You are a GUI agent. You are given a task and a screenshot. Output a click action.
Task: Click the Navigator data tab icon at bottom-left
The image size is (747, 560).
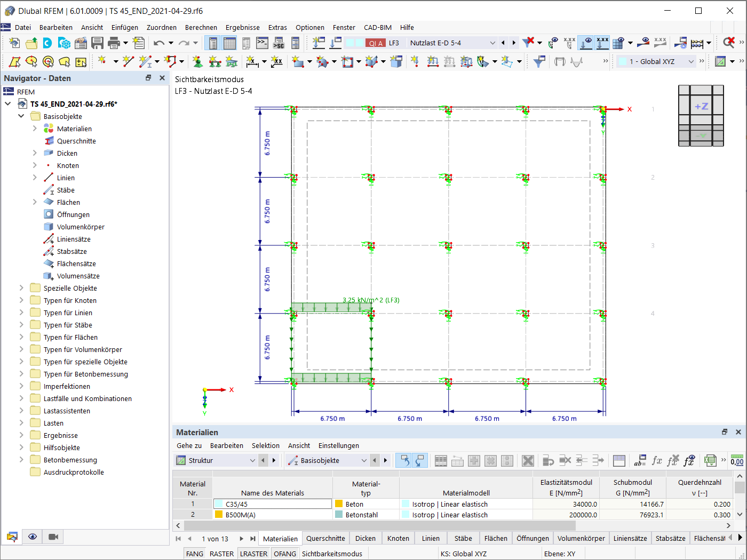12,537
